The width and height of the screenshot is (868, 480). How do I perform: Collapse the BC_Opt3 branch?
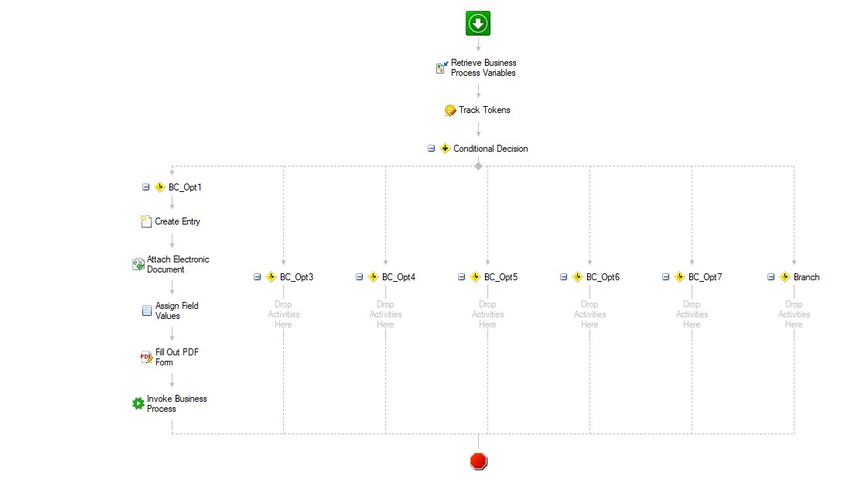[x=257, y=277]
